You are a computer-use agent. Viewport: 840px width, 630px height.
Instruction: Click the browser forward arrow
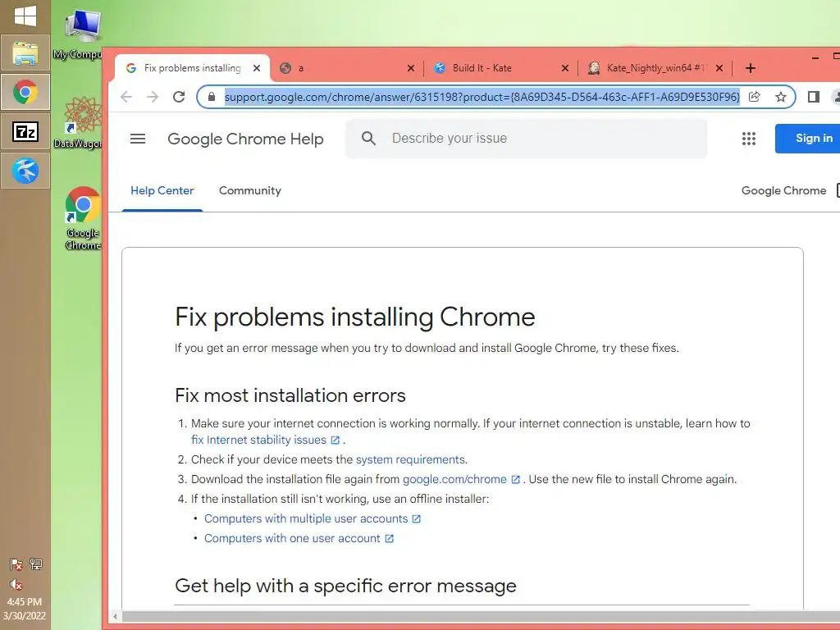pos(153,97)
